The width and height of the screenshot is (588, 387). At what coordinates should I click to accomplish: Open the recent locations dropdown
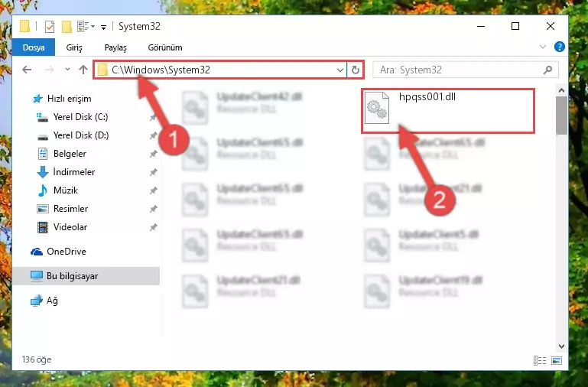[x=67, y=70]
